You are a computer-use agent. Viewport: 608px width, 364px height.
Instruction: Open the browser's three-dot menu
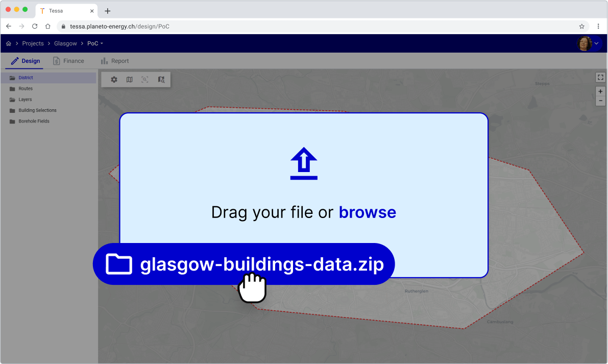[x=598, y=26]
